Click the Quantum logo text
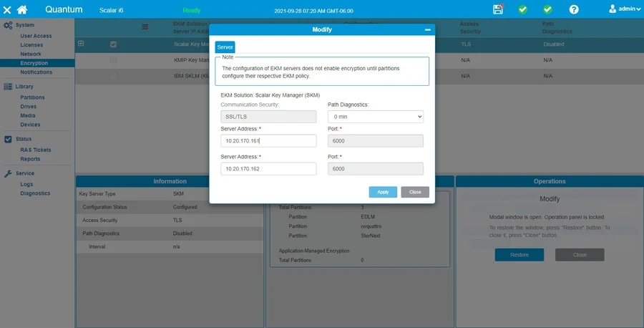Image resolution: width=644 pixels, height=328 pixels. (x=64, y=9)
